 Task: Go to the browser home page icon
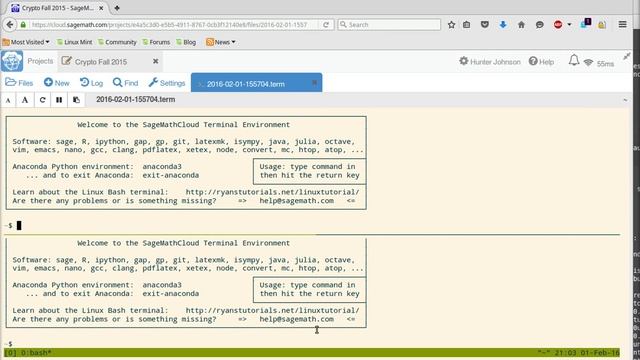(x=521, y=25)
